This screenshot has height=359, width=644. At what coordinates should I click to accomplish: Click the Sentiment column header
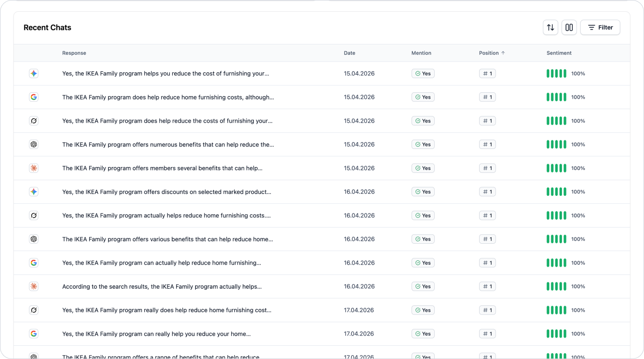(x=559, y=53)
